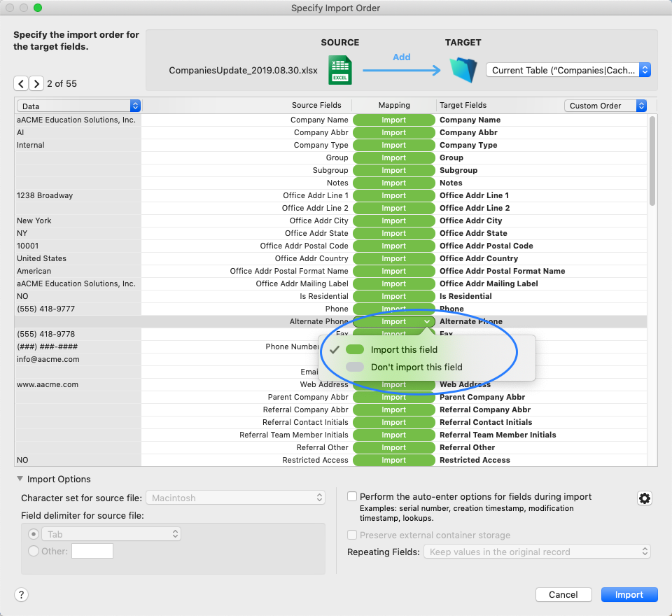Toggle the Office Addr State Import mapping
This screenshot has height=616, width=672.
coord(394,233)
